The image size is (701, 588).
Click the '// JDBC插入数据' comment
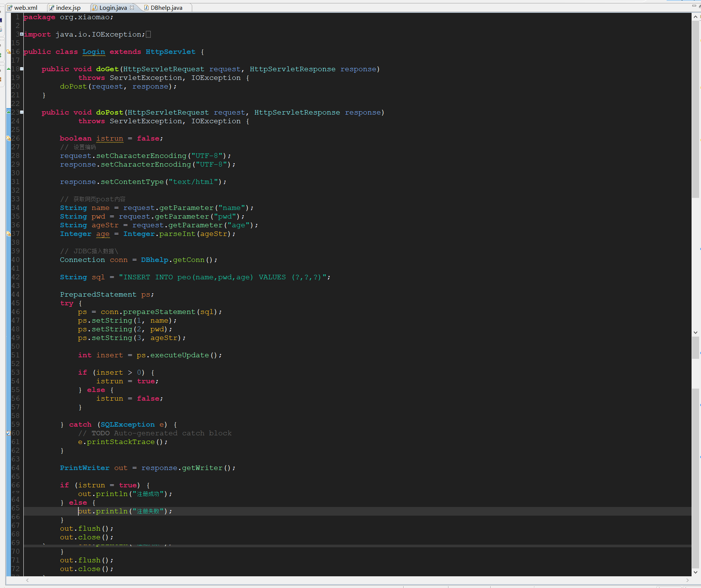[x=89, y=251]
